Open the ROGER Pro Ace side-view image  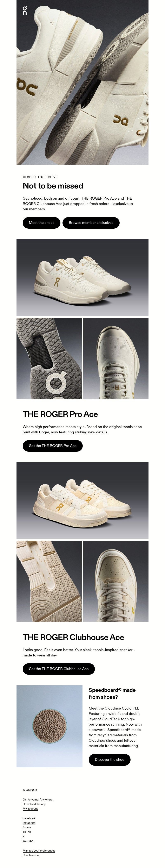point(82,277)
